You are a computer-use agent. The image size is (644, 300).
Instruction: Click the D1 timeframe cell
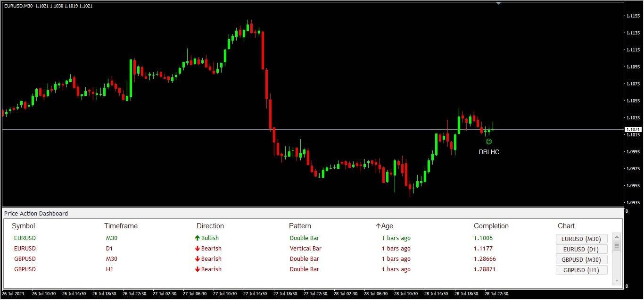[x=109, y=249]
